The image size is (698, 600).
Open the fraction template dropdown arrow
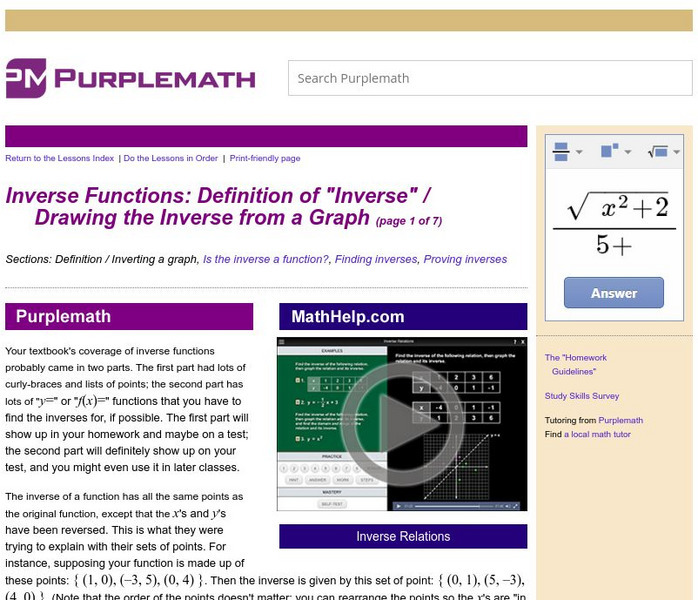[x=579, y=152]
